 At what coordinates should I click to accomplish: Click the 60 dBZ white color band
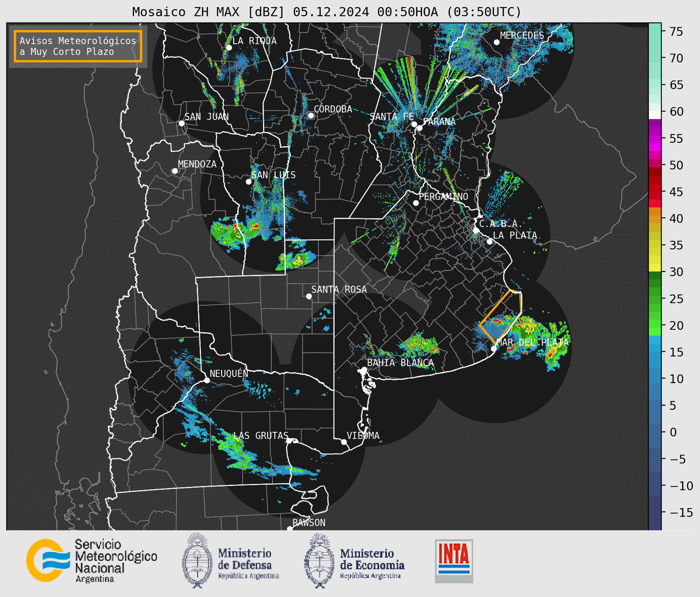click(655, 115)
